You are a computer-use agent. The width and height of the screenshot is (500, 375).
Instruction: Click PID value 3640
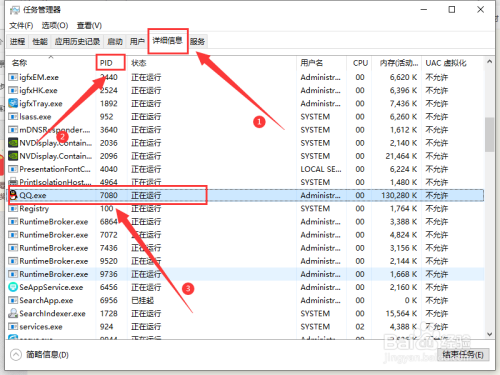point(109,130)
